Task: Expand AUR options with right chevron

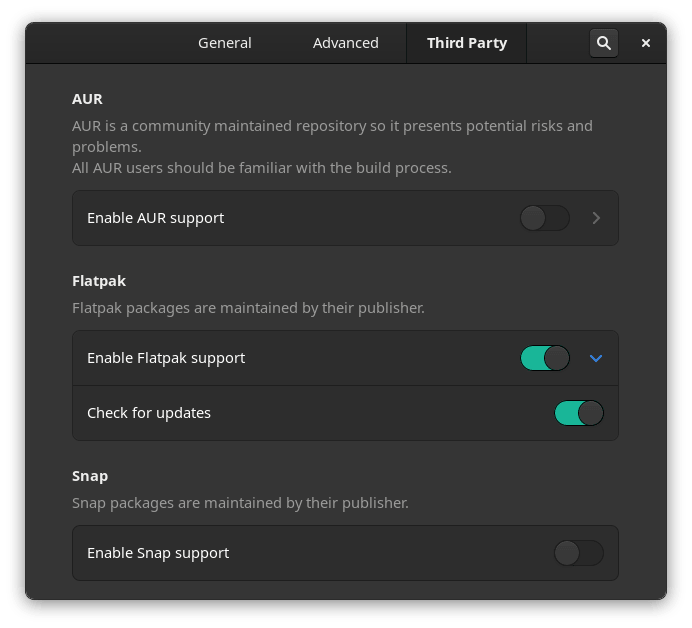Action: [x=596, y=218]
